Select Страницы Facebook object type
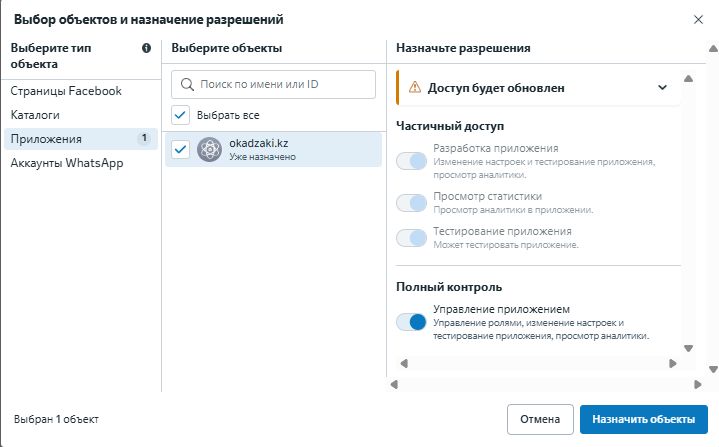 pos(66,91)
